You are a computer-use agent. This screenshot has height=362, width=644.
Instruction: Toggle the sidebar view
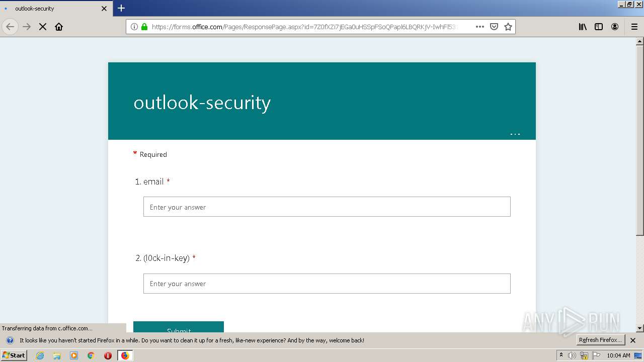(599, 27)
